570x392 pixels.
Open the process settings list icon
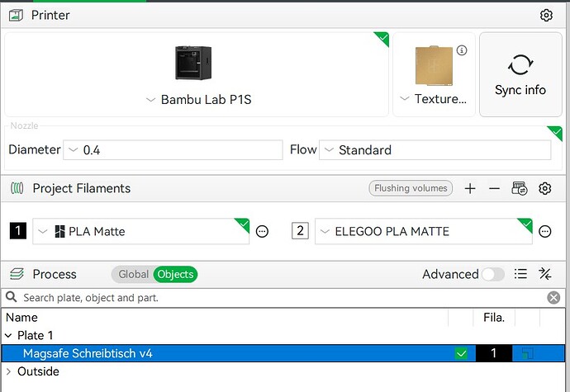click(520, 273)
